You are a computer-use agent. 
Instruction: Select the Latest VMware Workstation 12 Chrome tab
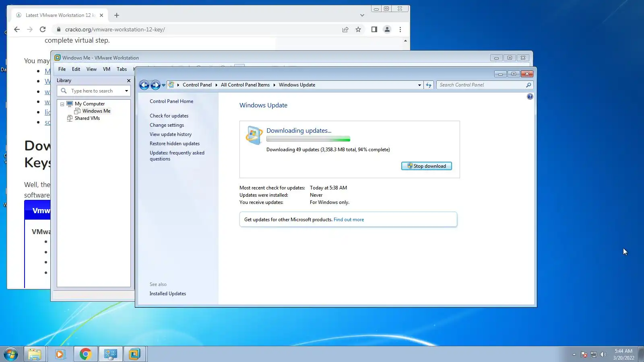click(x=60, y=15)
